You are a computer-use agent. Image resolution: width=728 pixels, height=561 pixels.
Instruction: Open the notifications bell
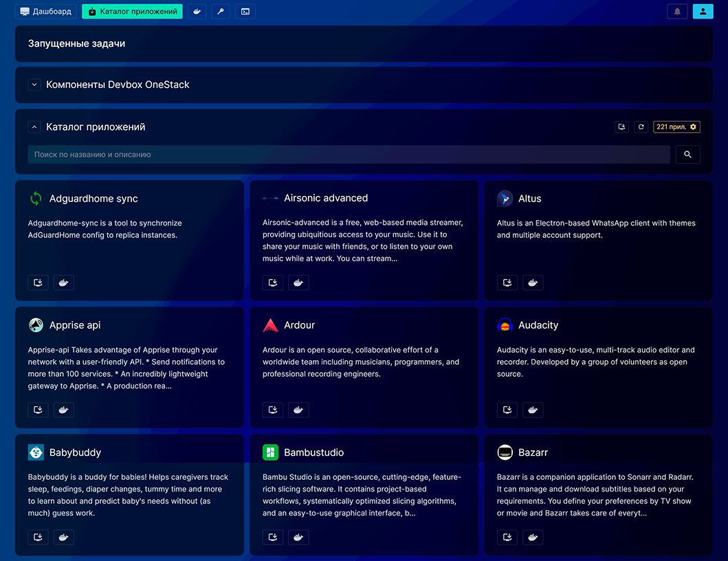[677, 12]
